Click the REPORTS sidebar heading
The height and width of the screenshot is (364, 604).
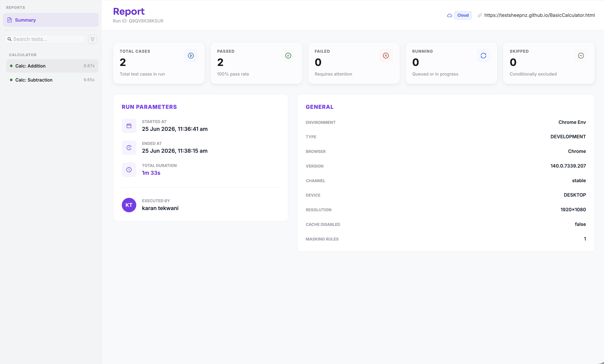click(x=16, y=8)
